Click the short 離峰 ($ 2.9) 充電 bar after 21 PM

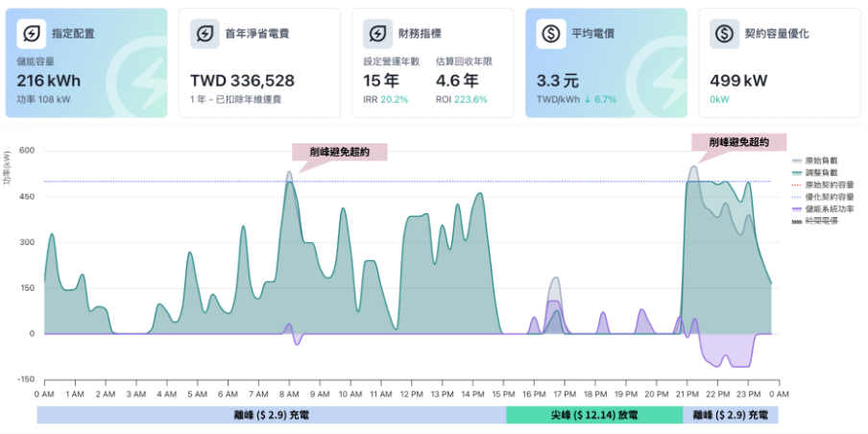(730, 415)
